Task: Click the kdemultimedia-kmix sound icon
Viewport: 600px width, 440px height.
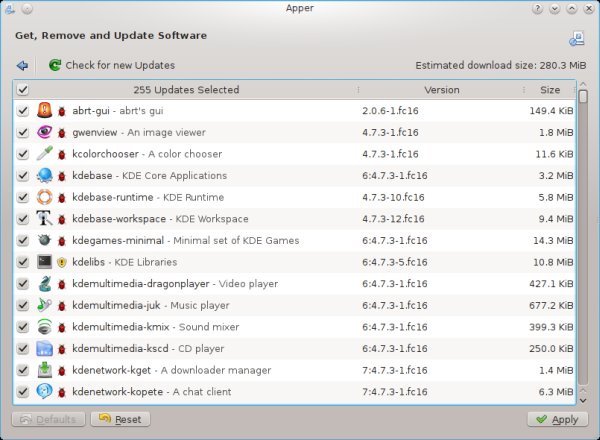Action: click(x=44, y=327)
